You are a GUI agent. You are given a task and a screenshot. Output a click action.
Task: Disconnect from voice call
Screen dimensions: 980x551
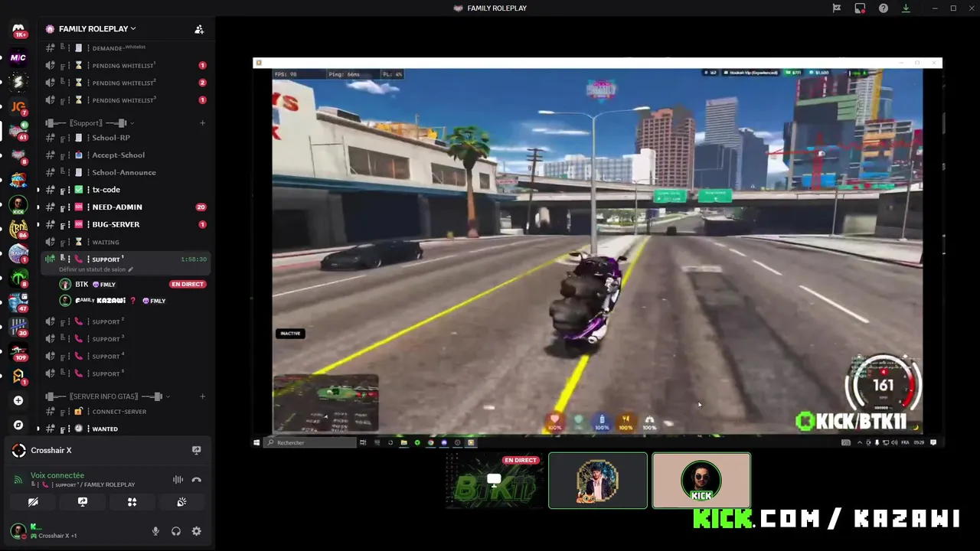pos(196,480)
